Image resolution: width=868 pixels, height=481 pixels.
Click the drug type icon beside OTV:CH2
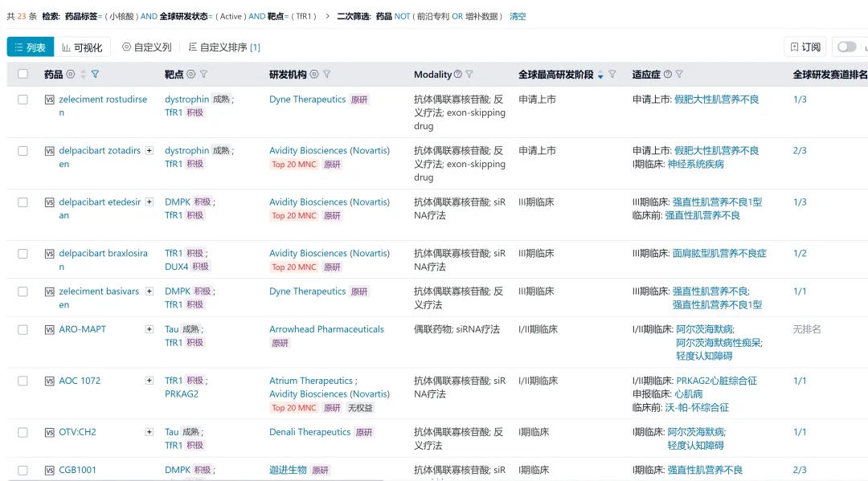click(x=49, y=432)
